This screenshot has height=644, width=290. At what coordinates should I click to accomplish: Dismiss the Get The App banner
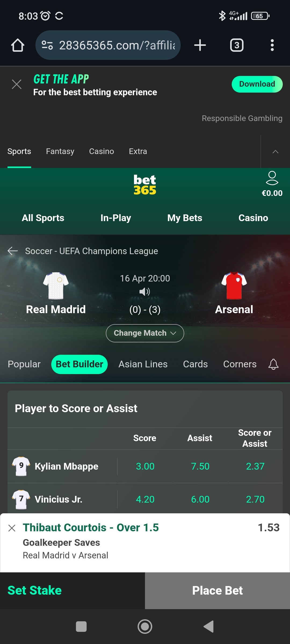[17, 84]
